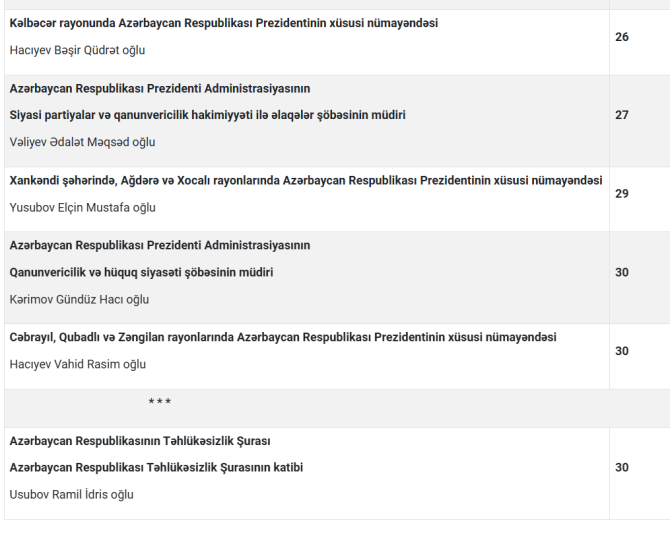The image size is (670, 533).
Task: Select the Azərbaycan Respublikasının Təhlükəsizlik Şurası heading
Action: tap(140, 441)
